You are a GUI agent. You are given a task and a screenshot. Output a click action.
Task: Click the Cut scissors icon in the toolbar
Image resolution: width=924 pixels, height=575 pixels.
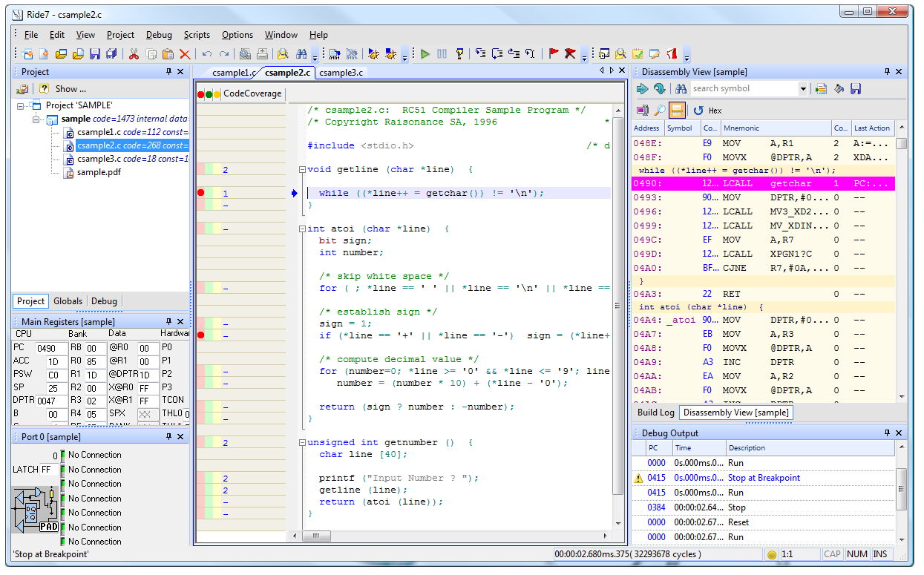pyautogui.click(x=134, y=53)
